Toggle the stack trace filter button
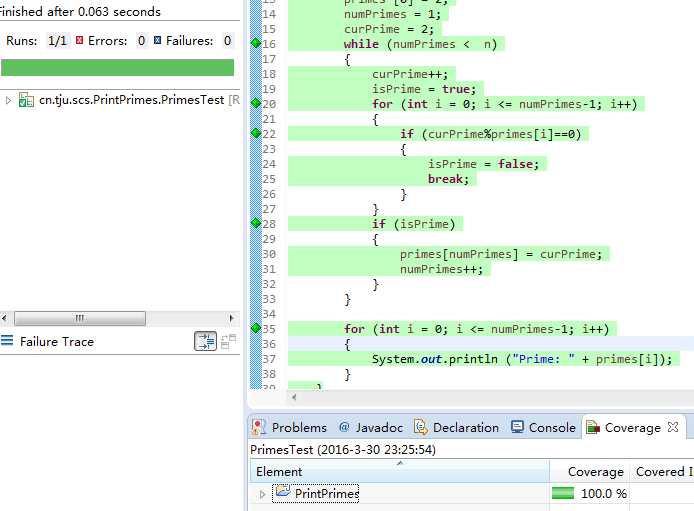694x511 pixels. [205, 341]
